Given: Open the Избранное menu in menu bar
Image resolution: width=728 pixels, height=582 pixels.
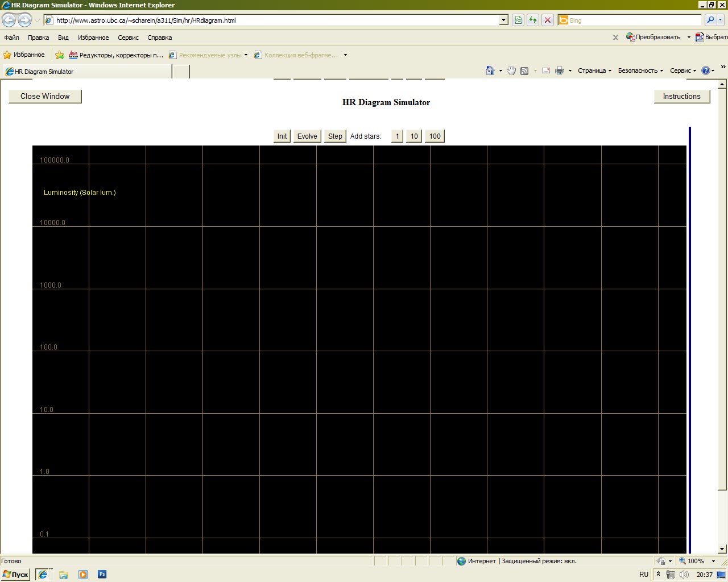Looking at the screenshot, I should tap(93, 38).
